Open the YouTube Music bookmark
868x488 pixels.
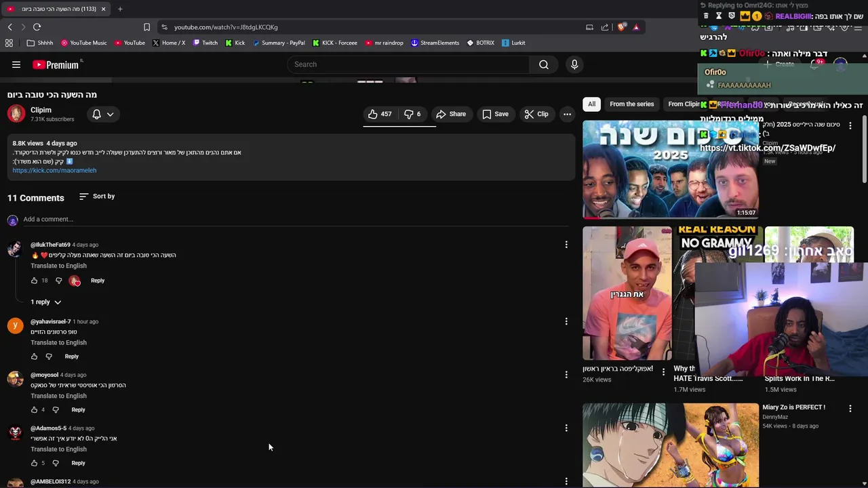tap(84, 43)
